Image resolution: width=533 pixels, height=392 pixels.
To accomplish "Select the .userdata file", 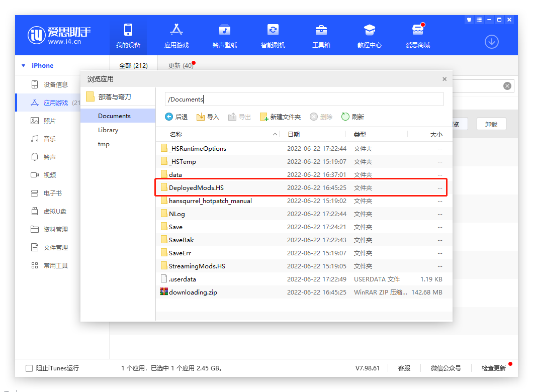I will coord(304,279).
